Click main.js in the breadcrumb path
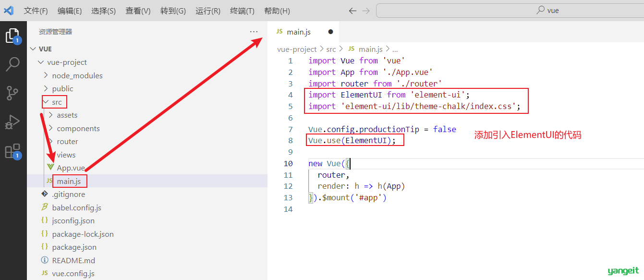 370,49
